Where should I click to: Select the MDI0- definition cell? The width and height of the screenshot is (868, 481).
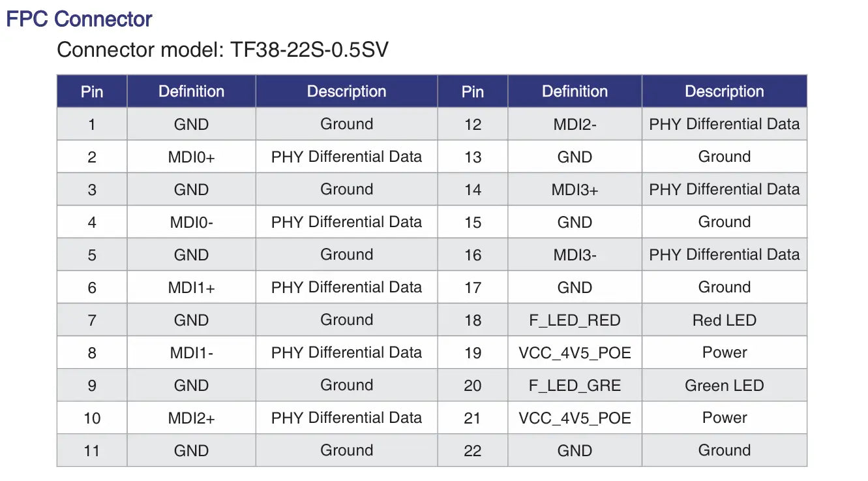click(191, 223)
